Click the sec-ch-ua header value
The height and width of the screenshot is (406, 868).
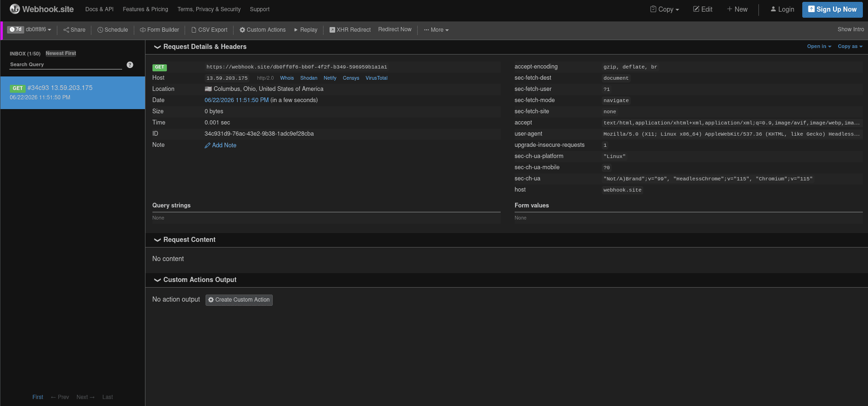[x=708, y=179]
